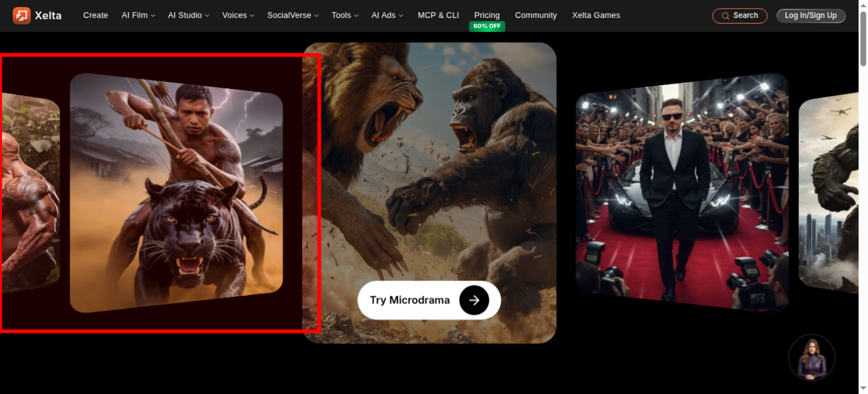The height and width of the screenshot is (394, 868).
Task: Expand the SocialVerse dropdown
Action: [293, 15]
